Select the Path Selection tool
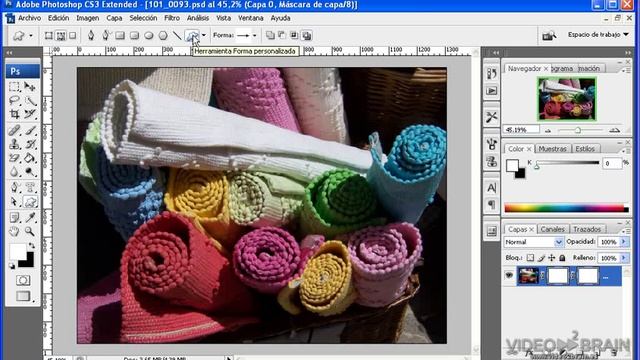640x360 pixels. point(14,202)
